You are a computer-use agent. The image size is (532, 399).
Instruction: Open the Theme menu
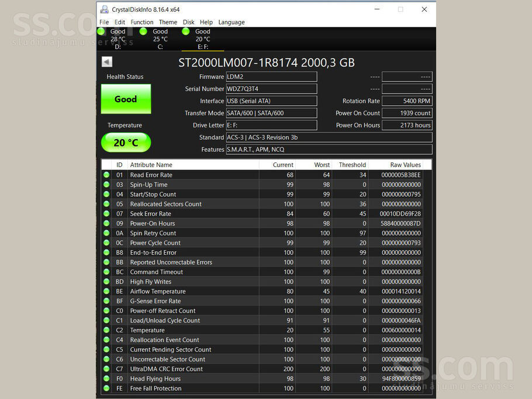pyautogui.click(x=168, y=22)
